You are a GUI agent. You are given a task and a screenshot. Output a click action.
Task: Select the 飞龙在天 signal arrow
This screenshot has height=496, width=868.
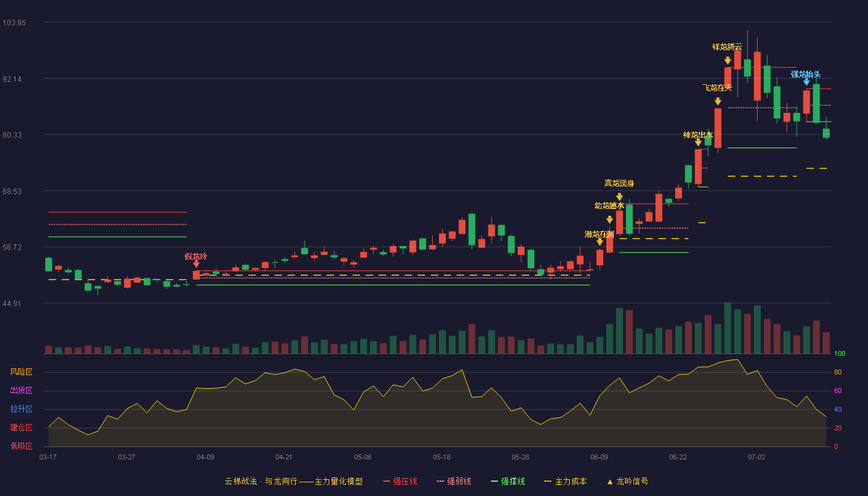718,102
